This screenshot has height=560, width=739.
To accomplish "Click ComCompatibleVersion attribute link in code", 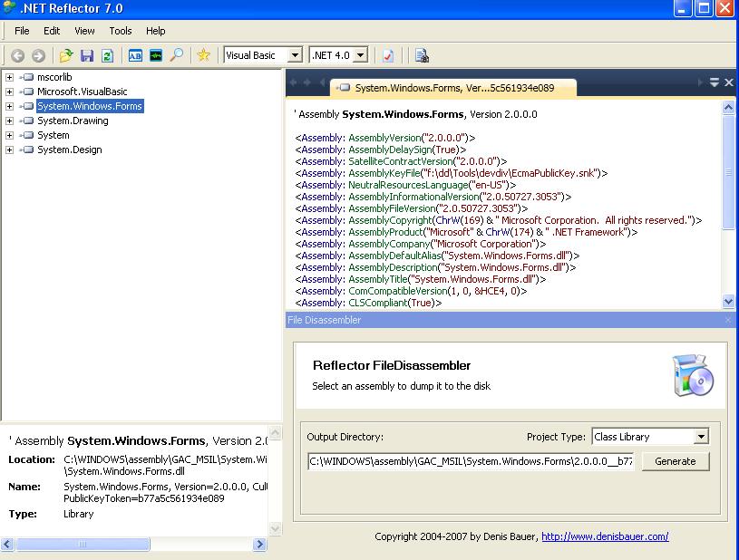I will (x=398, y=291).
